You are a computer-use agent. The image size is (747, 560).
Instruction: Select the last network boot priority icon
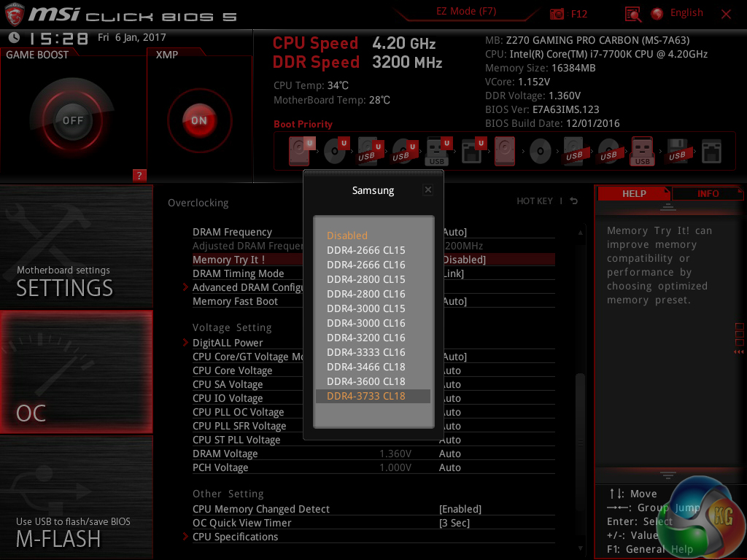click(711, 152)
